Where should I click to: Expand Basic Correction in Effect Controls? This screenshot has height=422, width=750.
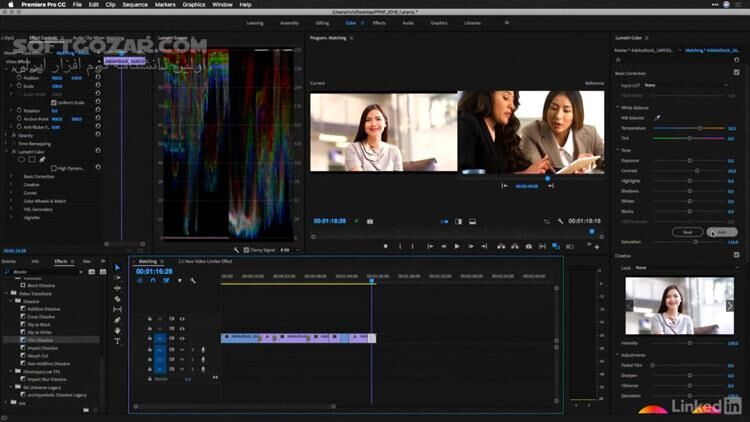[x=11, y=176]
